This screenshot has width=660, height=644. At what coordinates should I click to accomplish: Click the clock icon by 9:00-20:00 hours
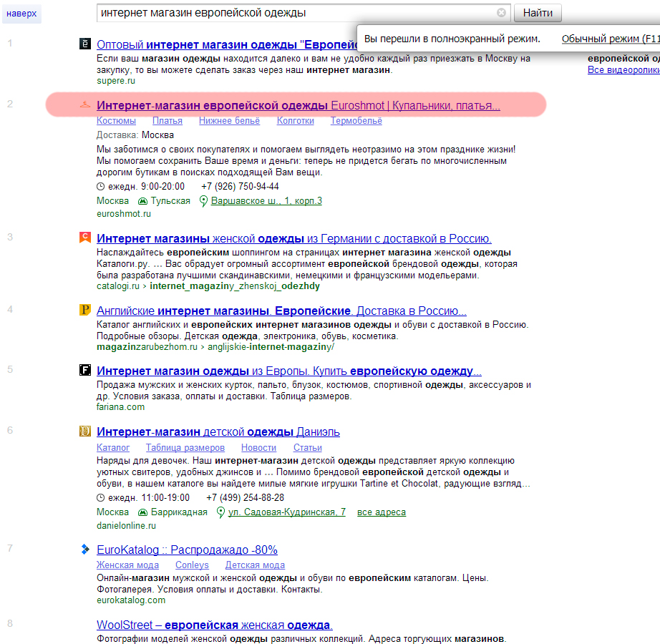(101, 186)
